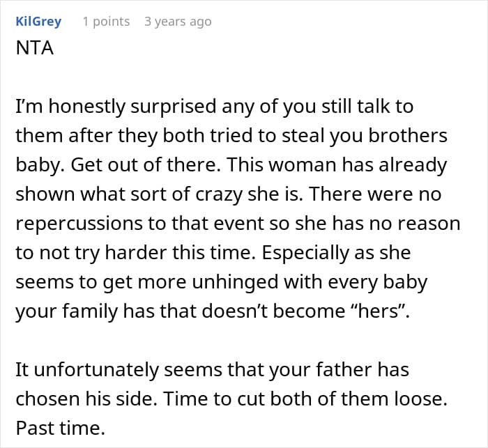
Task: Click the final "Past time." line
Action: tap(60, 428)
